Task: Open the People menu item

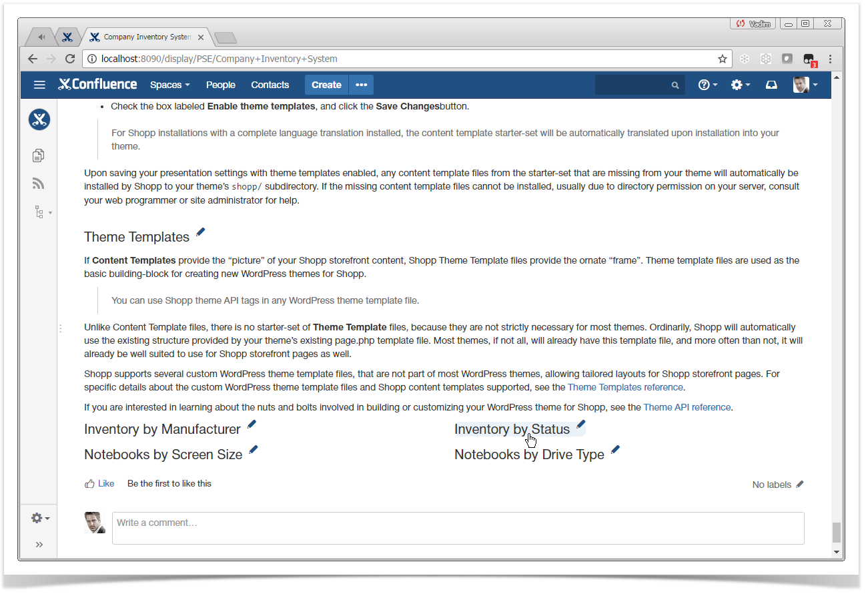Action: coord(220,85)
